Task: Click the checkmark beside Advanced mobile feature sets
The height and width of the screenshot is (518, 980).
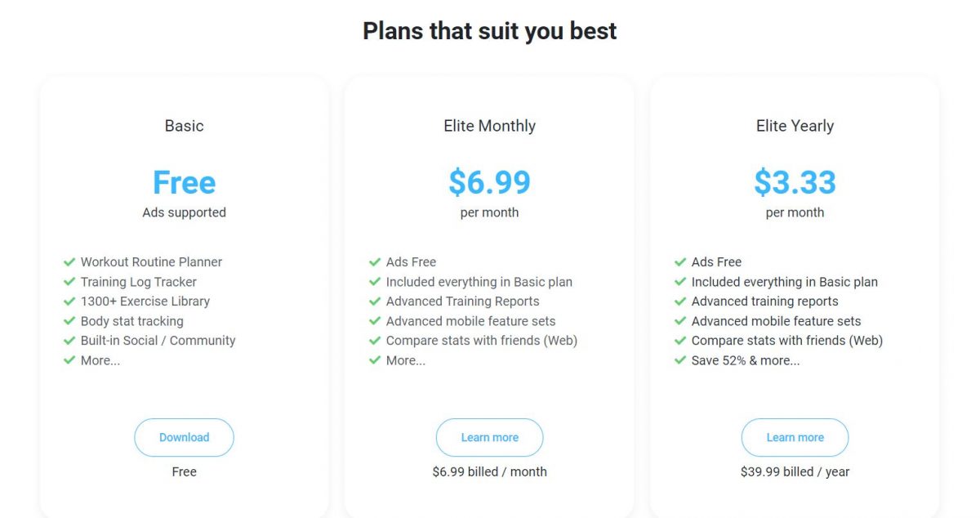Action: click(375, 320)
